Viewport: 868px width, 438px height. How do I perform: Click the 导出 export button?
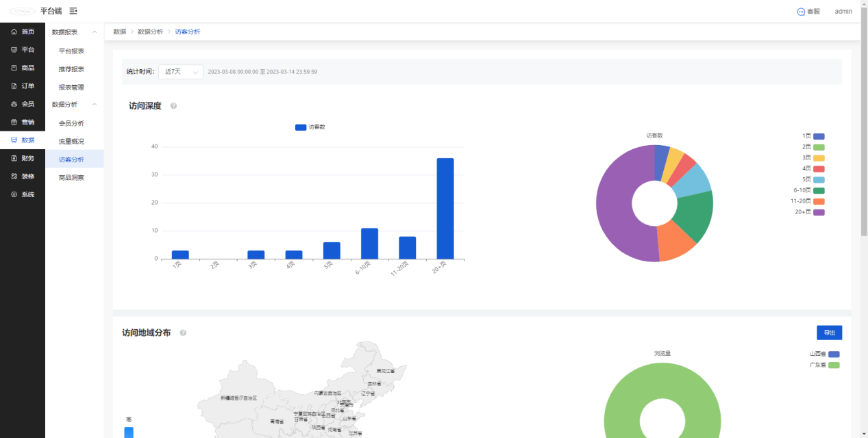[x=829, y=333]
